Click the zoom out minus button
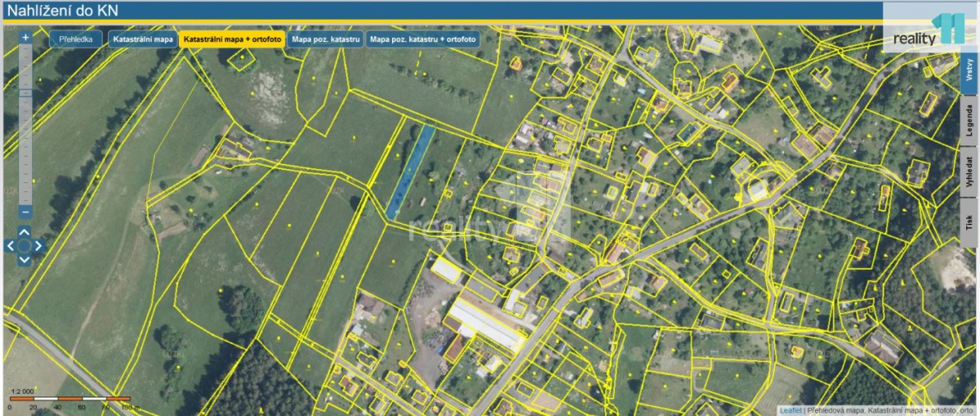Screen dimensions: 980x416 pyautogui.click(x=25, y=212)
